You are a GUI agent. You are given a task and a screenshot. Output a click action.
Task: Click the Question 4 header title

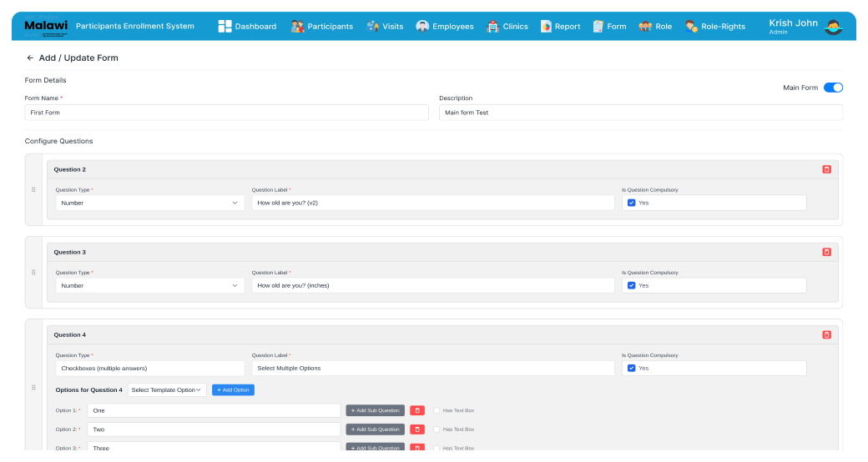click(x=70, y=334)
